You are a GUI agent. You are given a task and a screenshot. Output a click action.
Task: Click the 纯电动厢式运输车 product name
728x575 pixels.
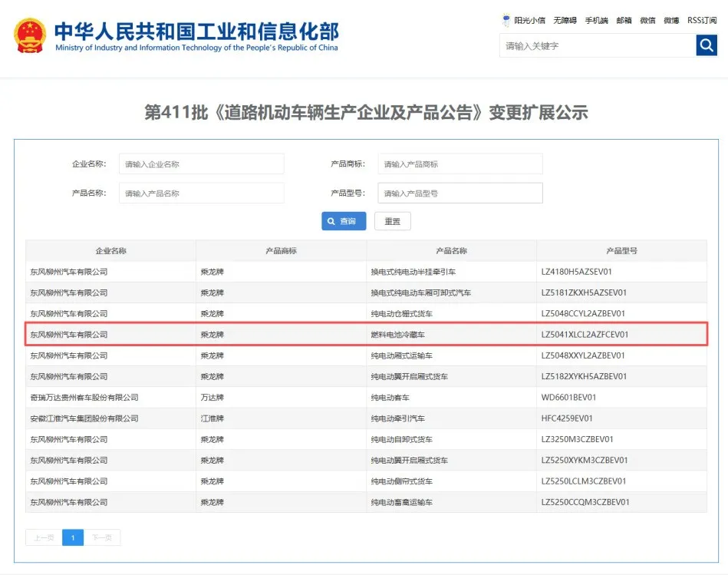[x=402, y=355]
